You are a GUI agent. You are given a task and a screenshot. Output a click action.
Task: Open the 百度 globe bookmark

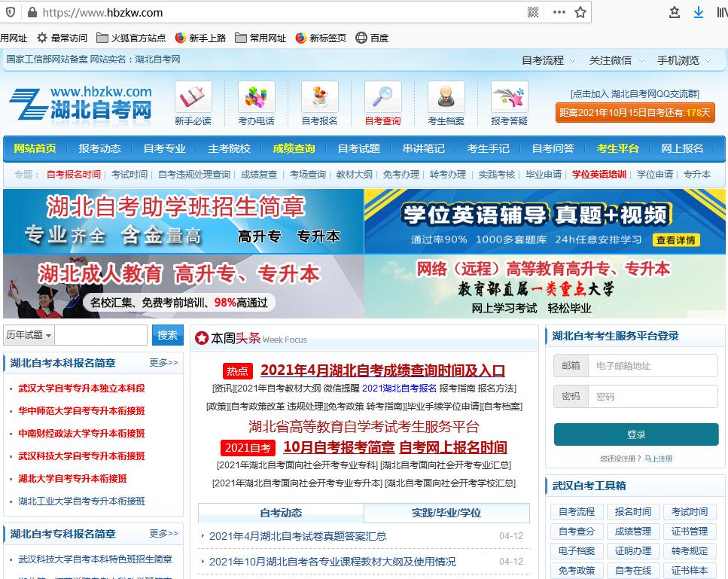372,38
